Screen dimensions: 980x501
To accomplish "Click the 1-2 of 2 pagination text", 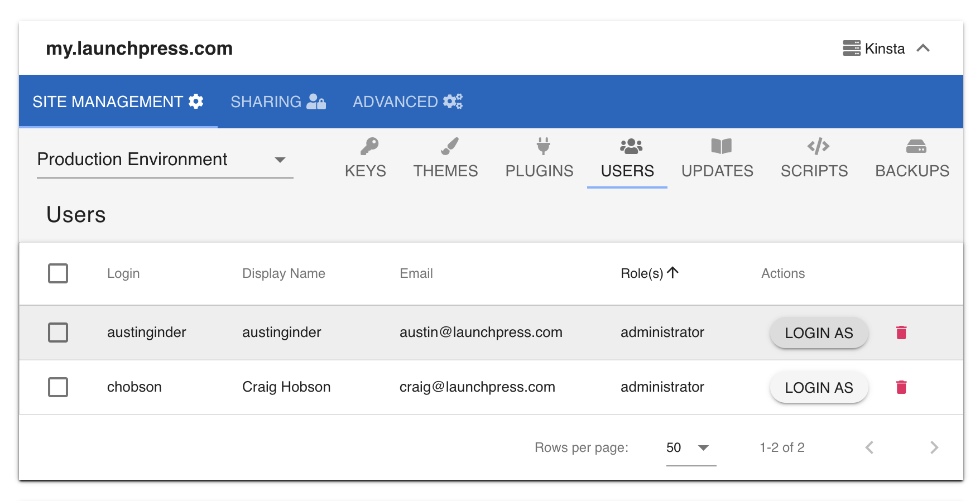I will coord(782,447).
